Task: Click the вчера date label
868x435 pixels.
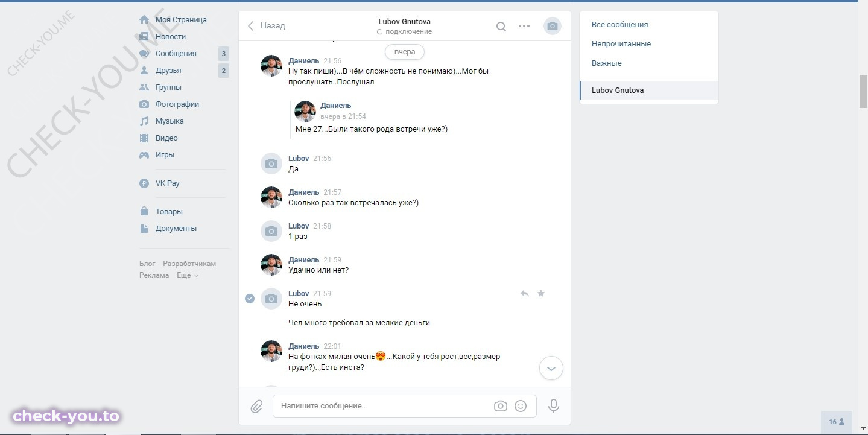Action: (405, 52)
